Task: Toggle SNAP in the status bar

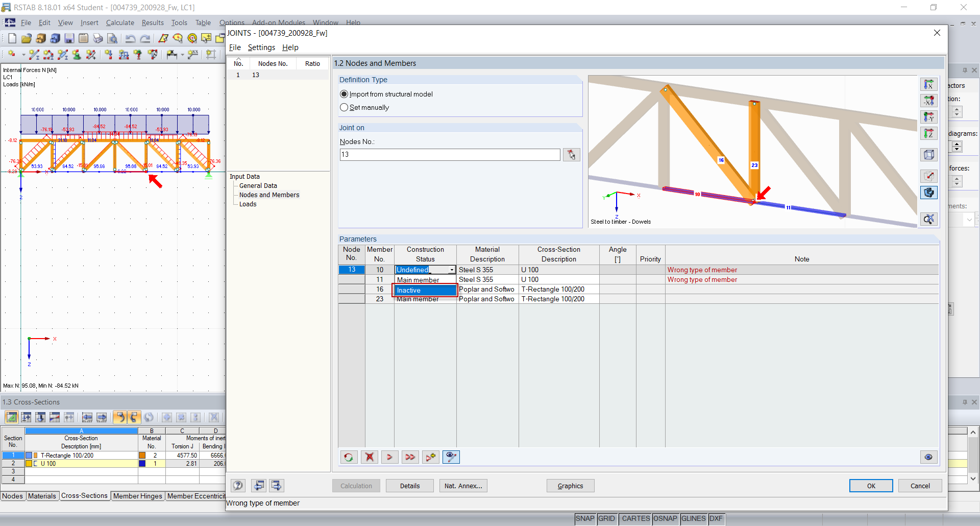Action: point(585,518)
